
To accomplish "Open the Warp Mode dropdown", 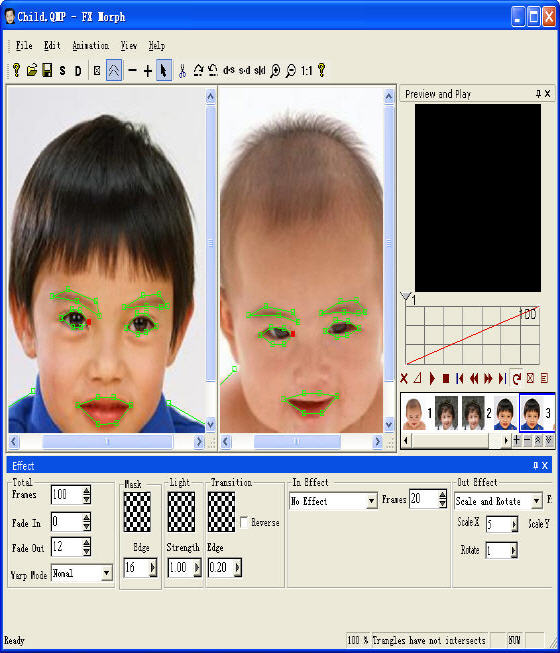I will point(107,573).
